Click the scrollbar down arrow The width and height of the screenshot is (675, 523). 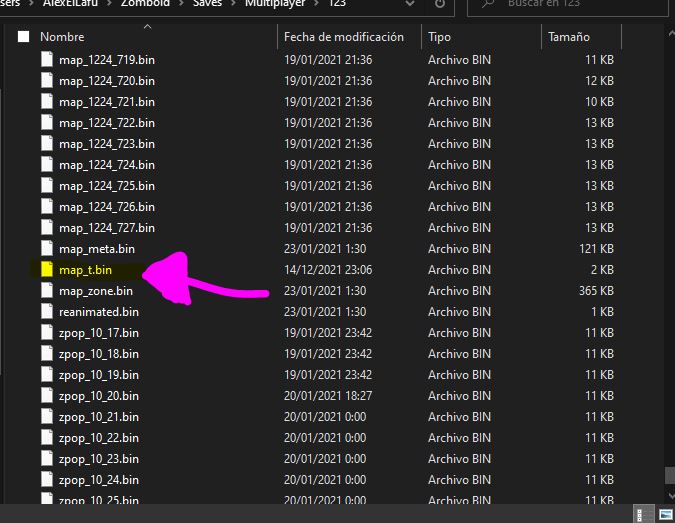point(670,496)
